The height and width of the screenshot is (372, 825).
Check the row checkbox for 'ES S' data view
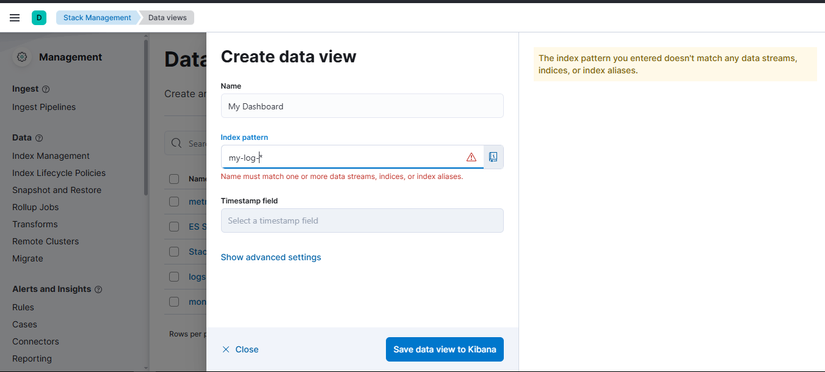coord(174,227)
